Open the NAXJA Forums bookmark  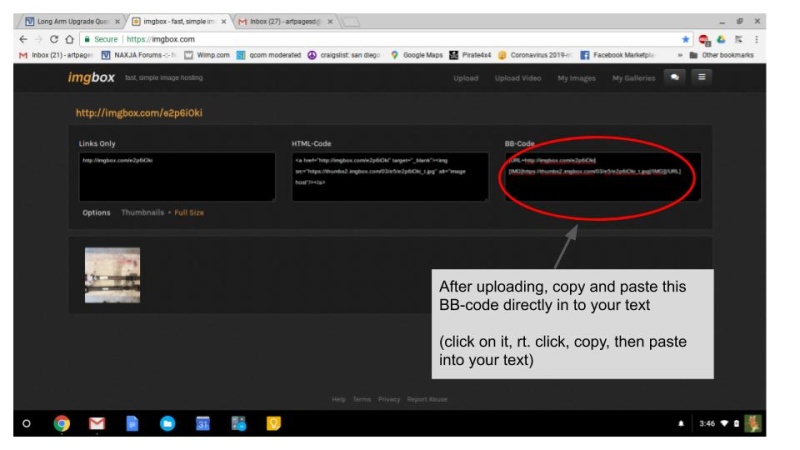point(138,55)
